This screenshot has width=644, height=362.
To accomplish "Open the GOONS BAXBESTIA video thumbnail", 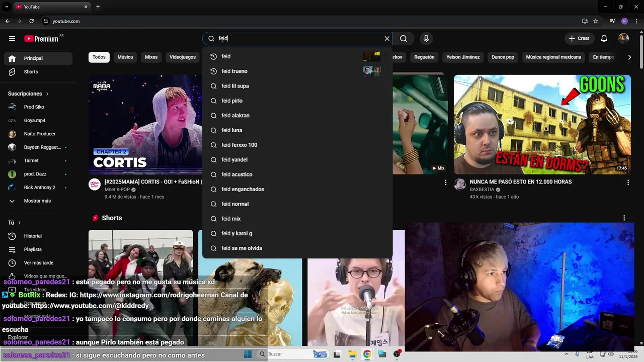I will tap(542, 125).
